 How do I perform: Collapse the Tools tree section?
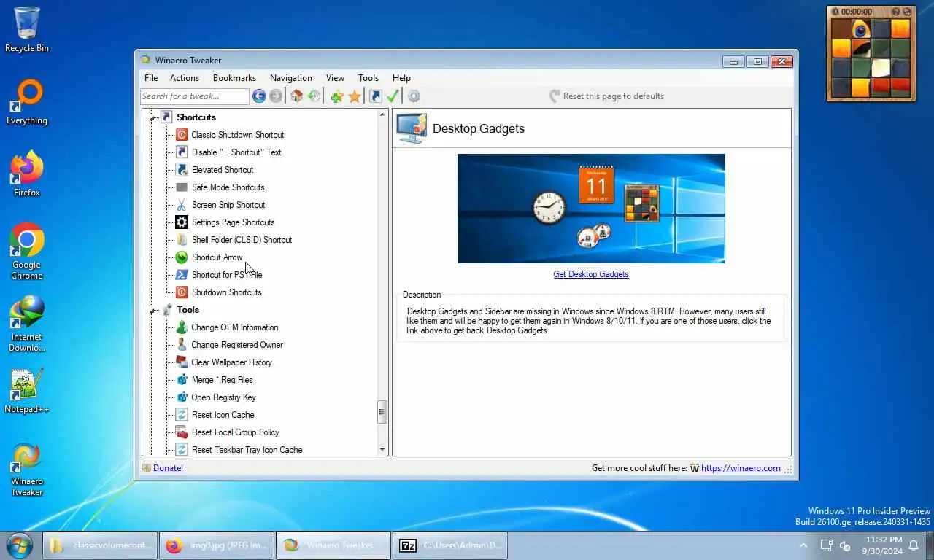[153, 310]
